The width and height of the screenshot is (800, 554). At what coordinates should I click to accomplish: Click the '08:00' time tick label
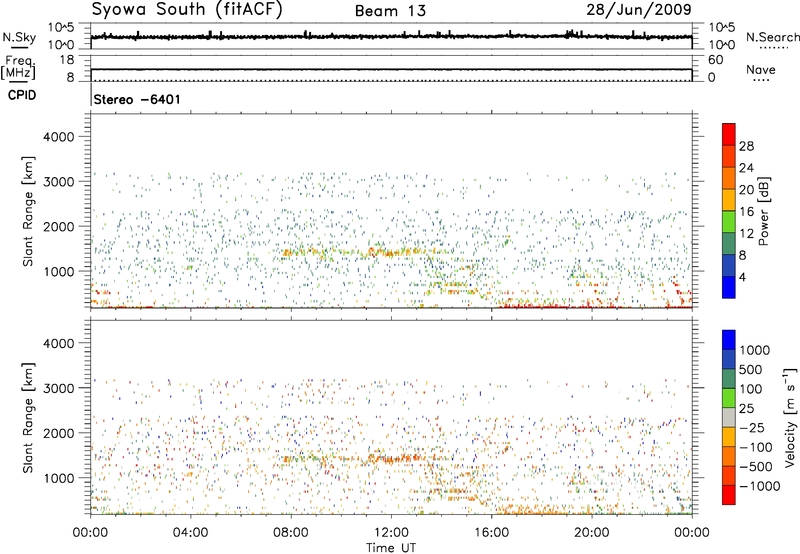tap(291, 533)
